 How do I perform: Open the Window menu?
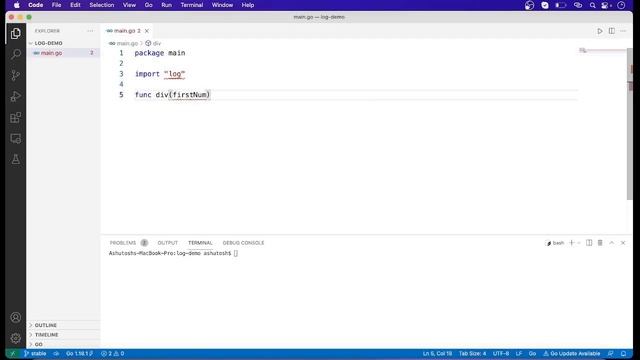click(222, 5)
